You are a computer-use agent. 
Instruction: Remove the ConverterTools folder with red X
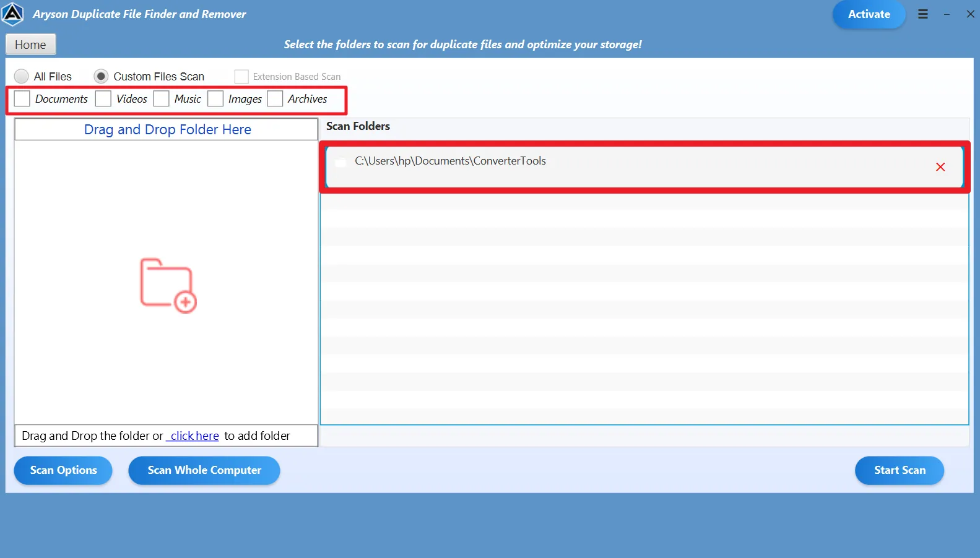point(940,167)
